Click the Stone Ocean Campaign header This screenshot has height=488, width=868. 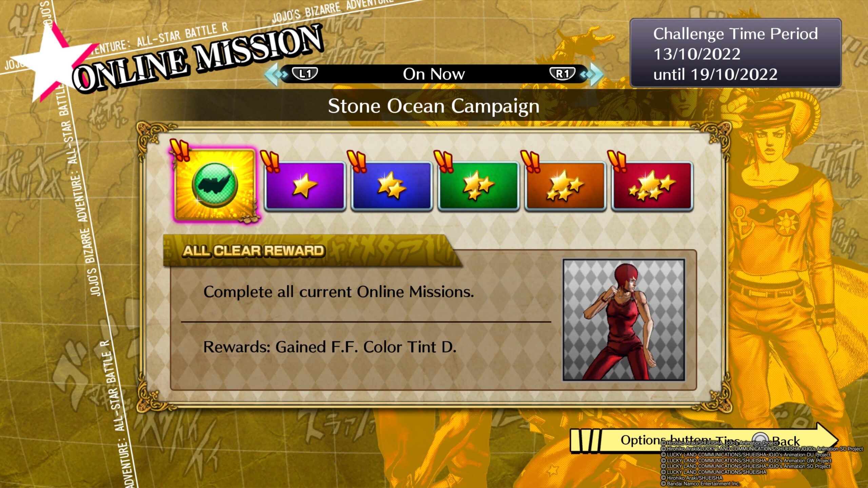coord(434,106)
